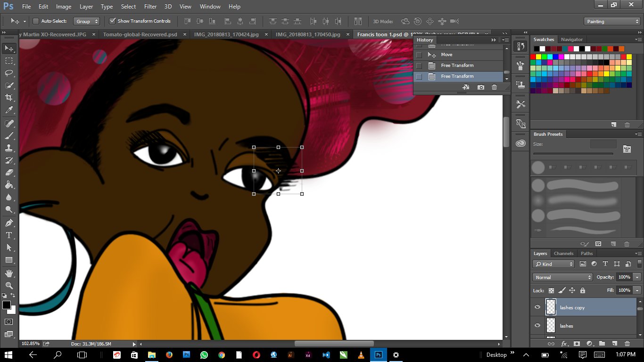Screen dimensions: 644x362
Task: Delete layer with Layers trash icon
Action: point(627,344)
